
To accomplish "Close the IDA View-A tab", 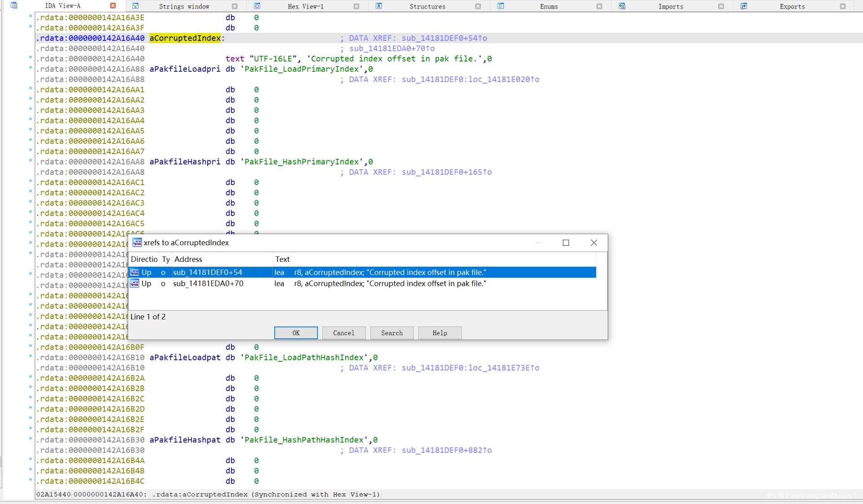I will click(113, 6).
